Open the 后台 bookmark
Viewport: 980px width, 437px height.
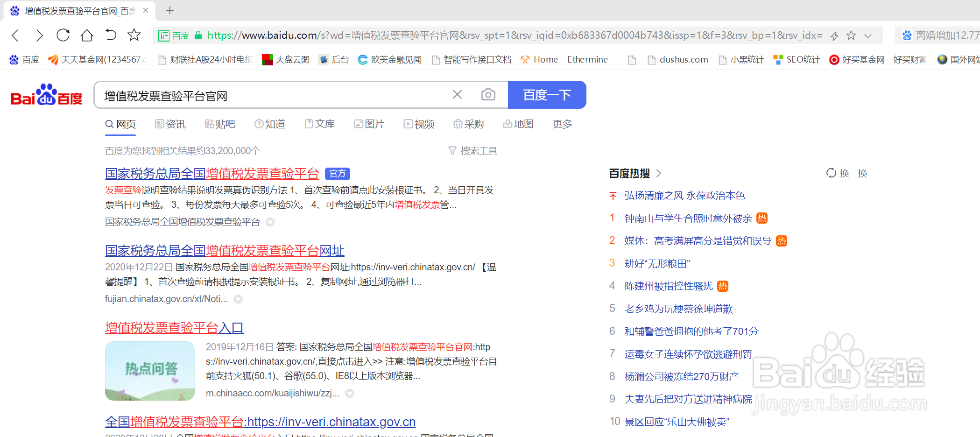[x=333, y=60]
